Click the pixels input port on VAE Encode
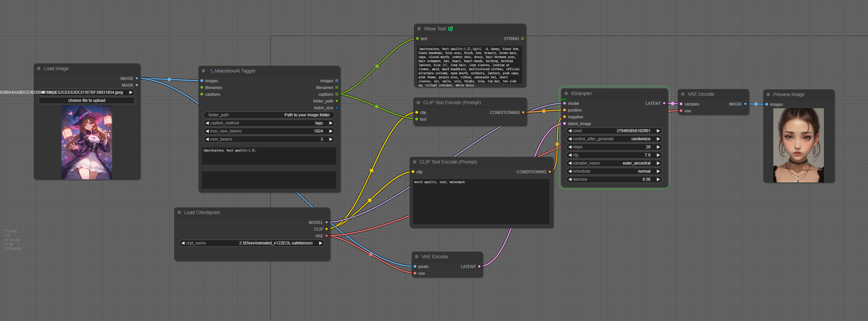Image resolution: width=868 pixels, height=321 pixels. (x=415, y=266)
